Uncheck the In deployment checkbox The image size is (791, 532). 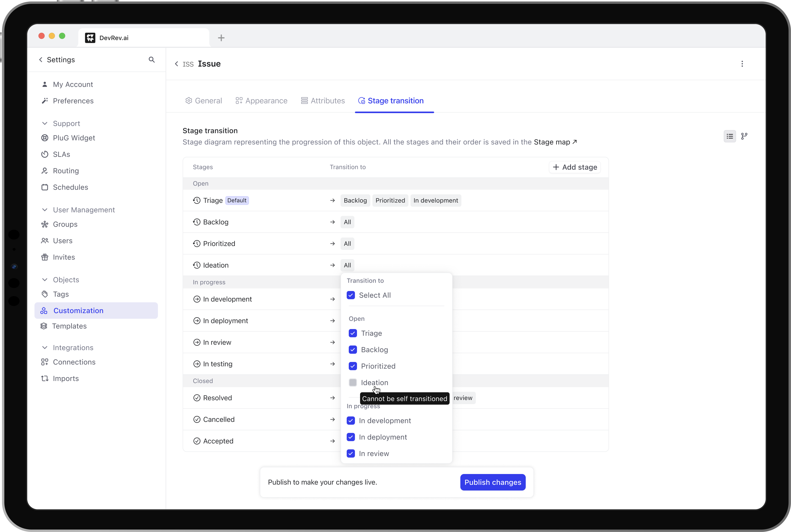(351, 437)
